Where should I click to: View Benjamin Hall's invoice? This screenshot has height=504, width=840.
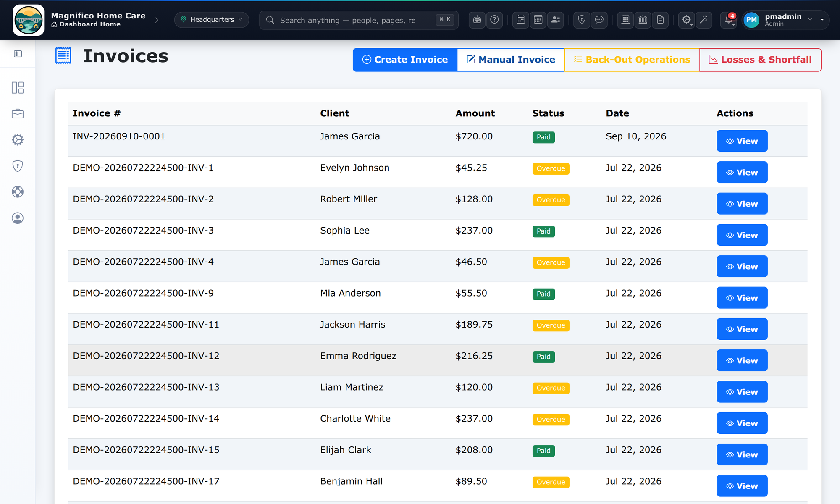[742, 486]
